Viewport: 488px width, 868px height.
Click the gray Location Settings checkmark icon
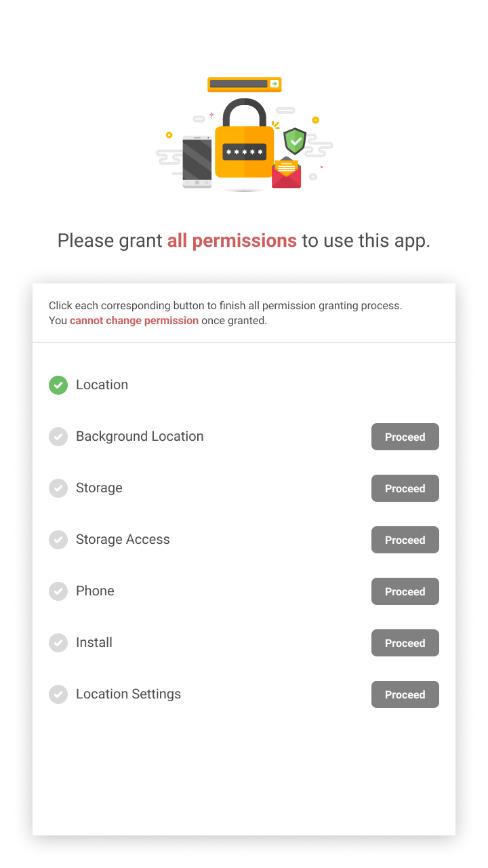[x=58, y=694]
